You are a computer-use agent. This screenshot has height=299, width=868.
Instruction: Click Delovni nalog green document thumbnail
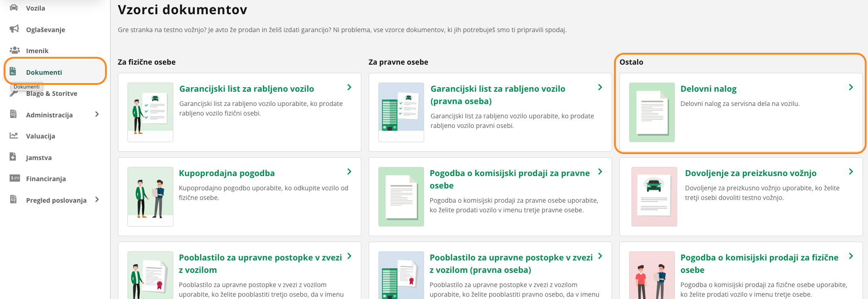[x=652, y=112]
